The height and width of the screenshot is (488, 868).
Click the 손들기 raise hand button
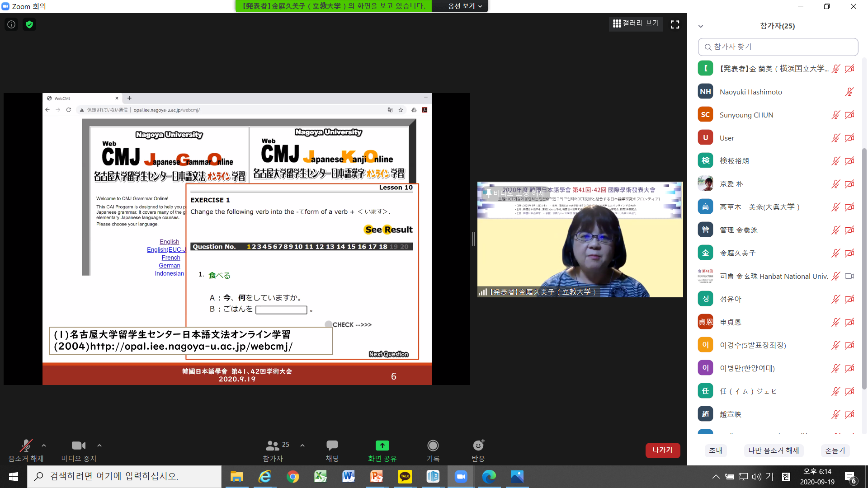click(835, 450)
